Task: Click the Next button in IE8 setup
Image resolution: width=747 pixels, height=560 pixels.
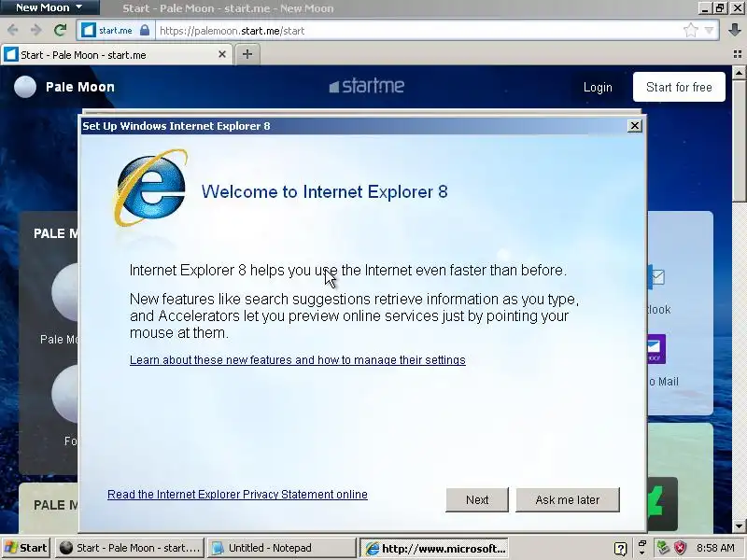Action: coord(477,499)
